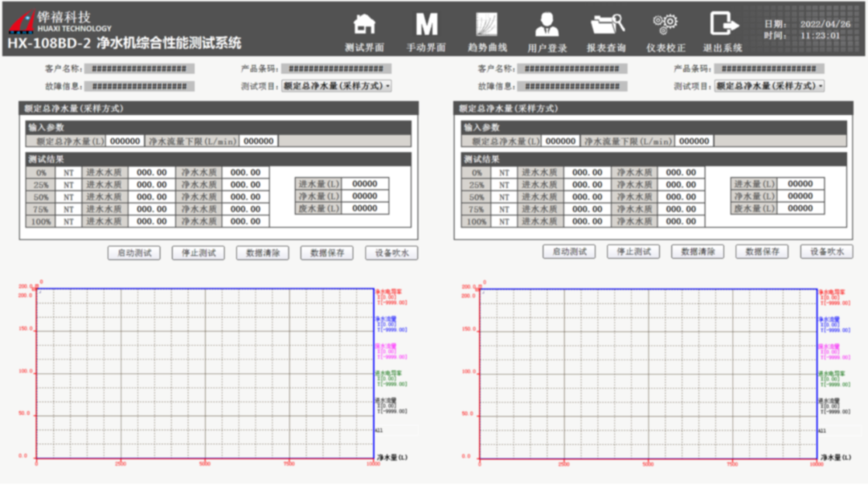
Task: Open 仪表校正 instrument calibration gears icon
Action: pos(665,24)
